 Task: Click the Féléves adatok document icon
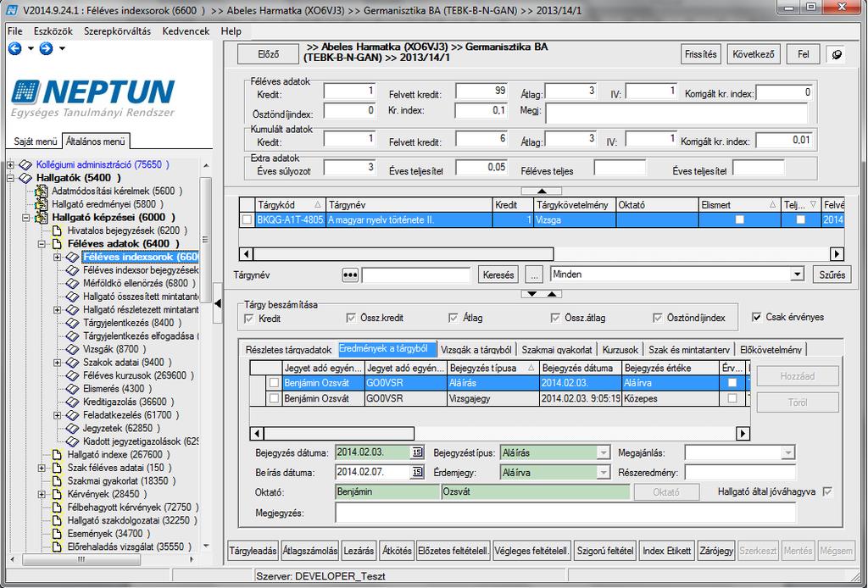point(57,244)
